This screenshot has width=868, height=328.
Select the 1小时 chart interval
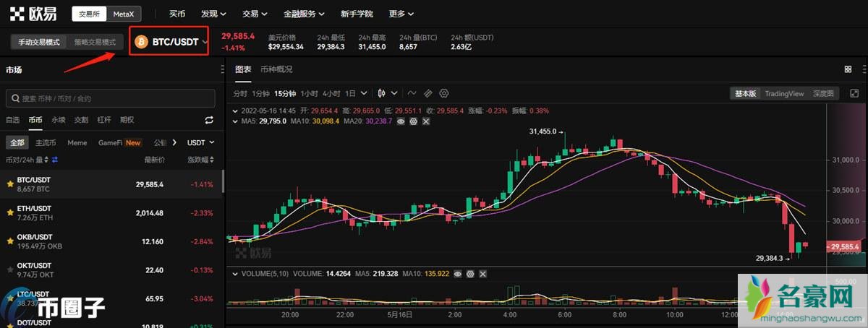coord(310,93)
